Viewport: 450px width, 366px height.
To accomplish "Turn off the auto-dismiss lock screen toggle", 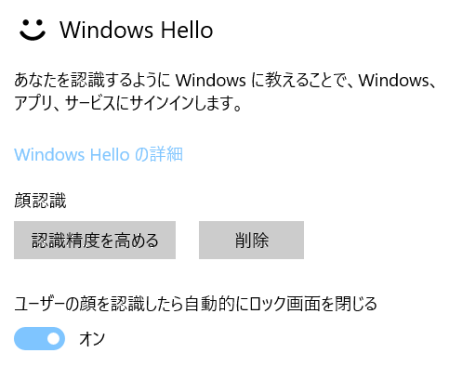I will [x=39, y=339].
